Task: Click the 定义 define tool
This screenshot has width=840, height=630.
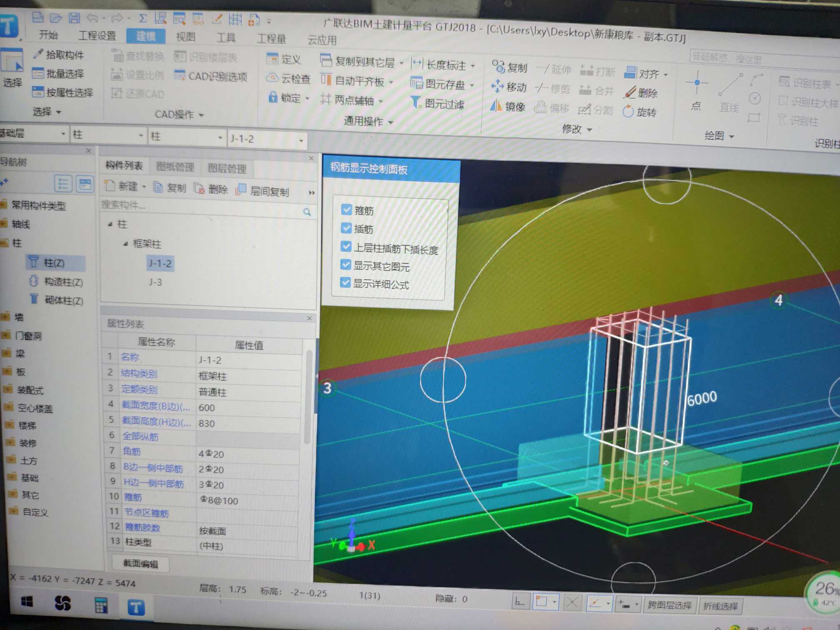Action: [283, 59]
